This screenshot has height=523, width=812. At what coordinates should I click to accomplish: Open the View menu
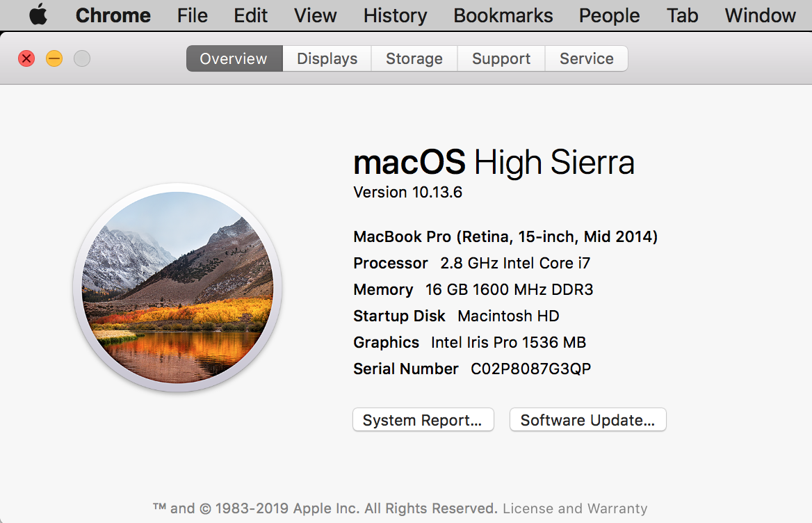click(x=316, y=15)
